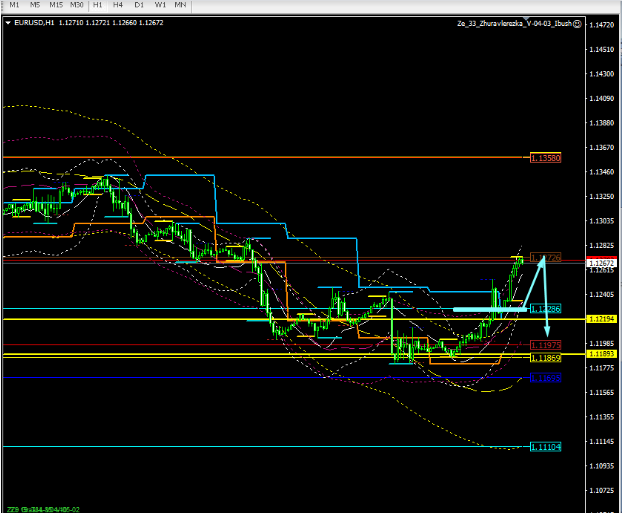Select the 1.11869 yellow level label
622x513 pixels.
(545, 357)
